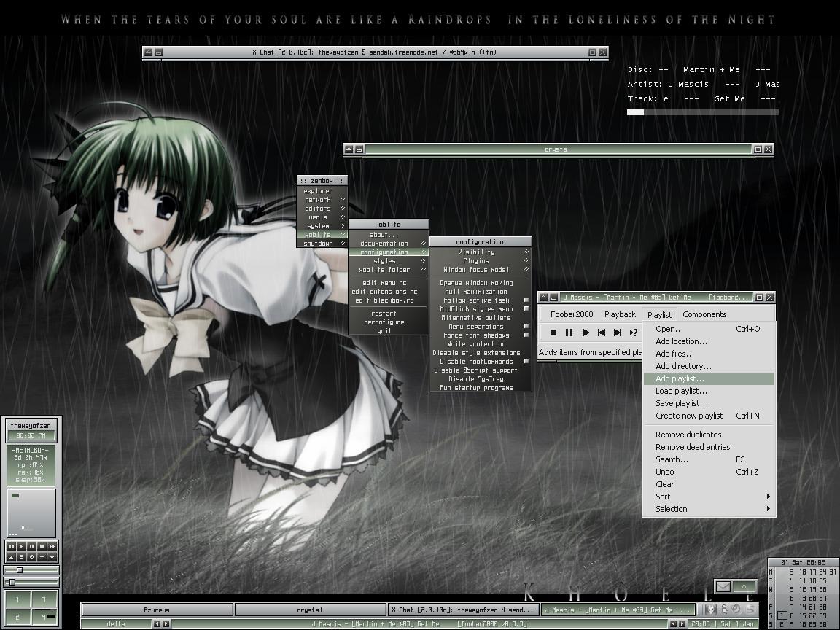Toggle Write protection option
The width and height of the screenshot is (840, 630).
480,344
